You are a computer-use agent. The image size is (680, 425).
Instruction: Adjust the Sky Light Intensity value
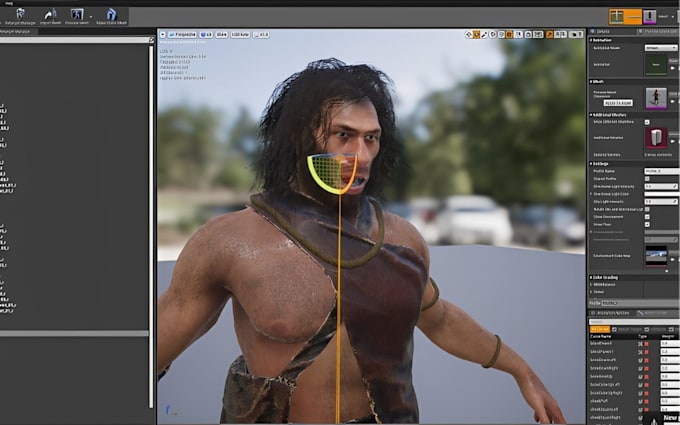pyautogui.click(x=661, y=202)
